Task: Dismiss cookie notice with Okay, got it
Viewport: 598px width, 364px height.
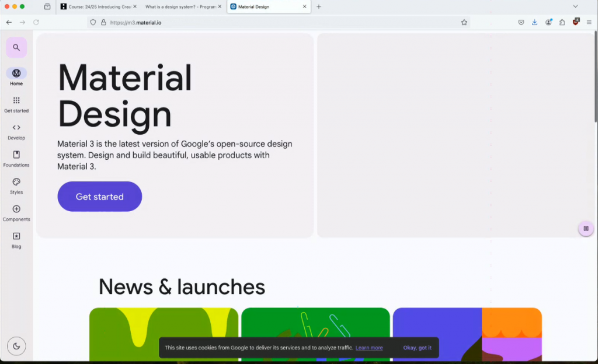Action: click(x=417, y=348)
